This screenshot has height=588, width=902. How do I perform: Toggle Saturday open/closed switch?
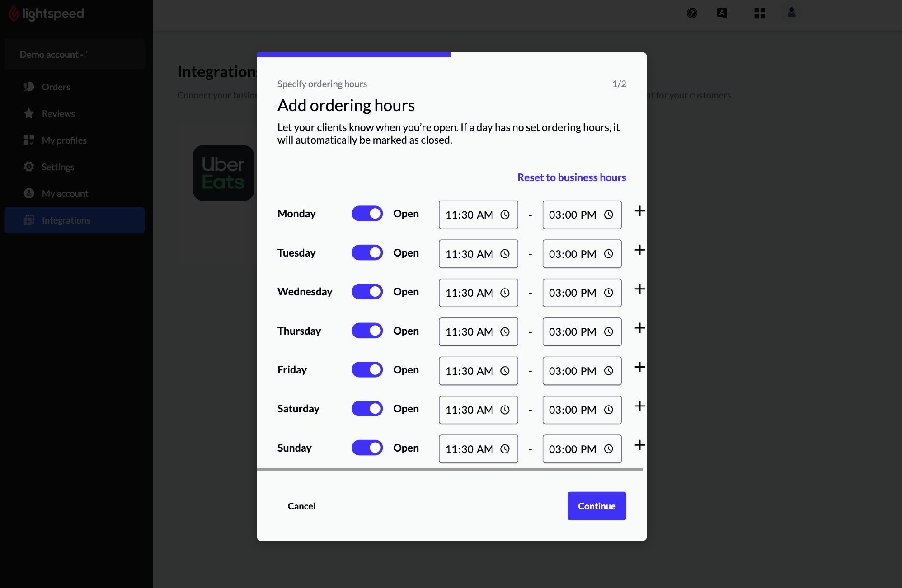coord(367,409)
